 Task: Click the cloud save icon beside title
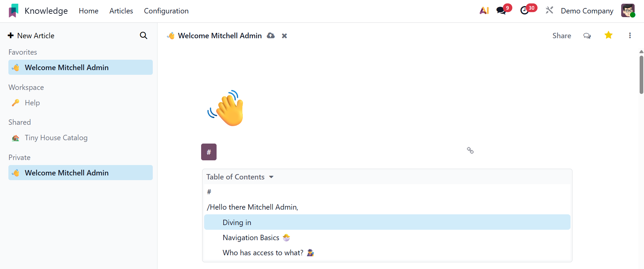coord(271,36)
